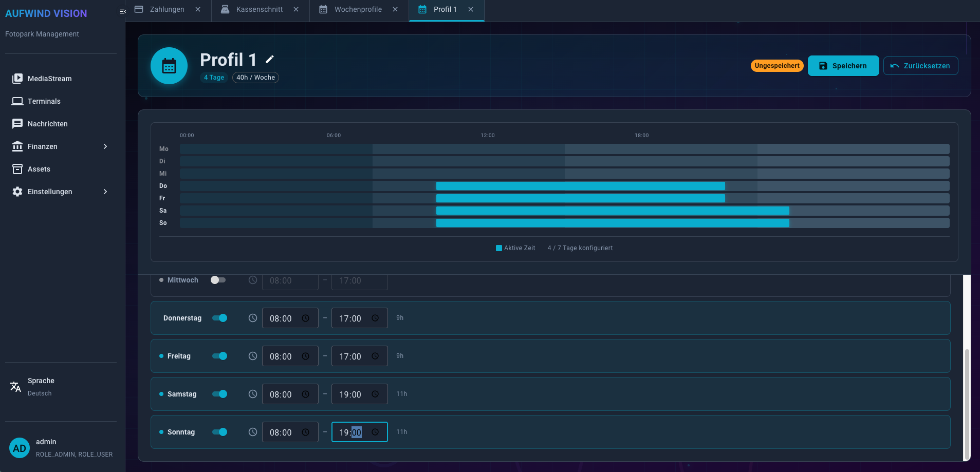This screenshot has height=472, width=980.
Task: Collapse the sidebar with the menu icon
Action: pyautogui.click(x=122, y=11)
